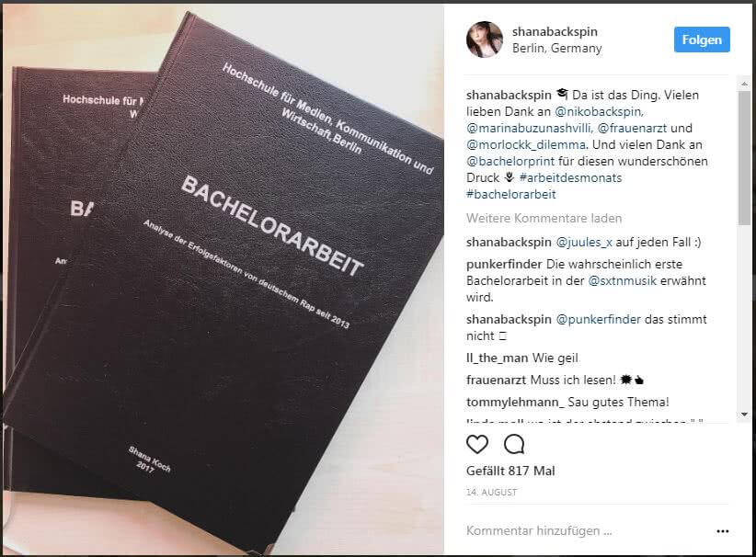This screenshot has width=756, height=557.
Task: Open the @nikobackspin mention link
Action: 600,111
